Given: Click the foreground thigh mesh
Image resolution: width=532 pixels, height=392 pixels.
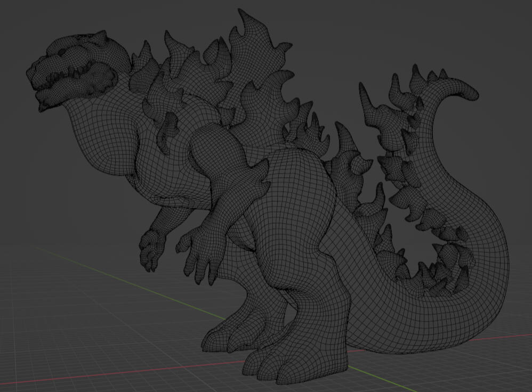Looking at the screenshot, I should 299,213.
